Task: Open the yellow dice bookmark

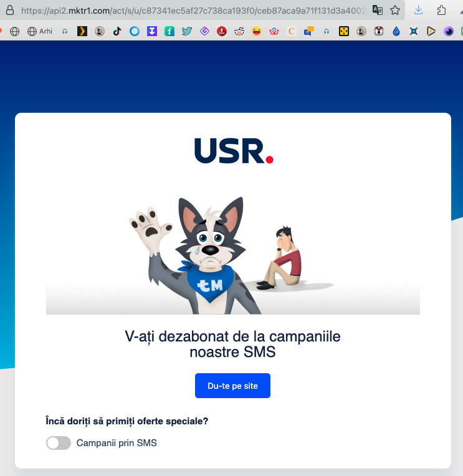Action: (x=344, y=31)
